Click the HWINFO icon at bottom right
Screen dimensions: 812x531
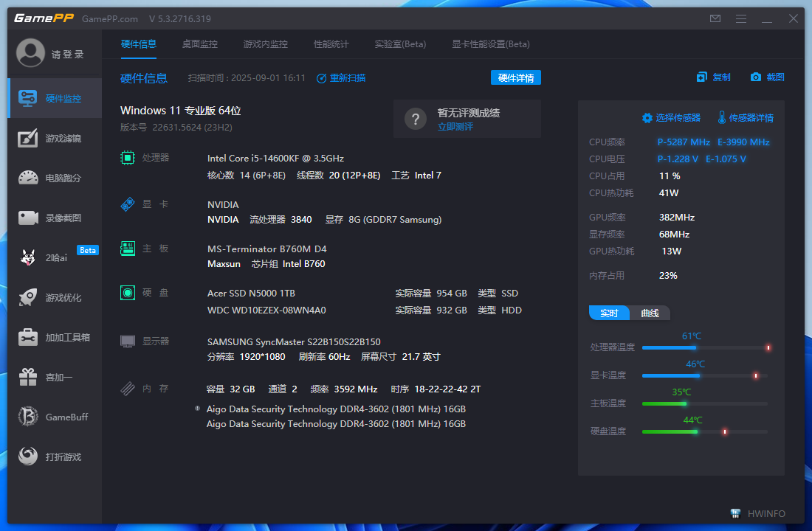click(x=735, y=513)
